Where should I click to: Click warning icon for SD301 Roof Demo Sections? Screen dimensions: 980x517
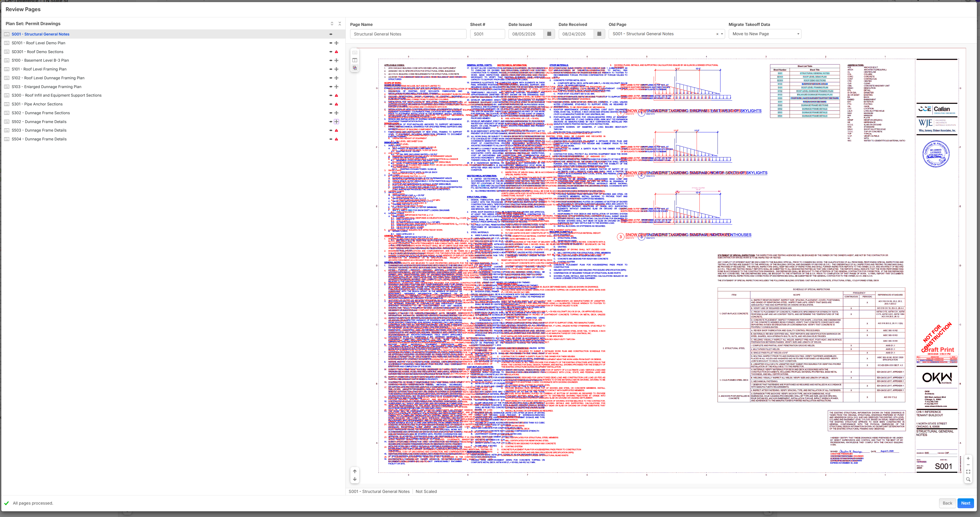336,52
